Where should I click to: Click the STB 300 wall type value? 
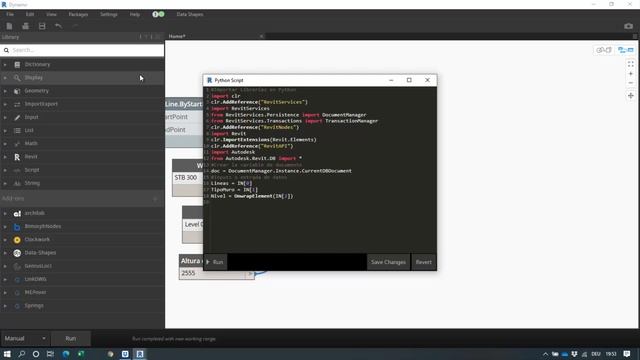(186, 178)
